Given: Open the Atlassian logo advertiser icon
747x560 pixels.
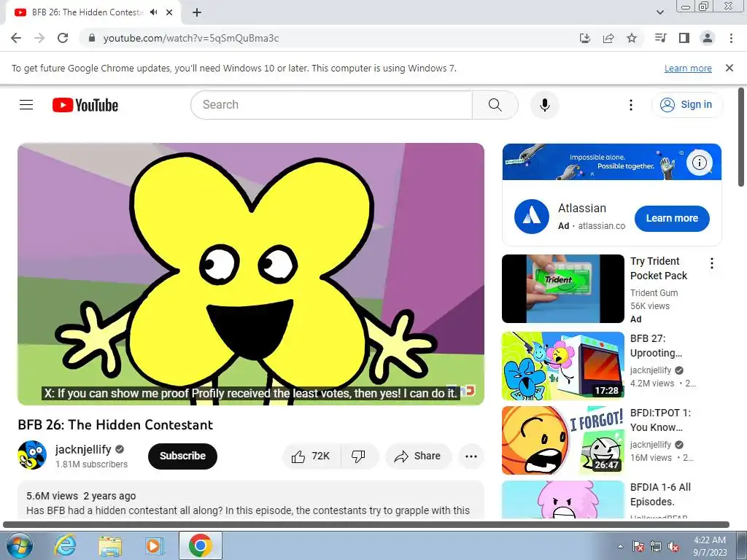Looking at the screenshot, I should [532, 217].
